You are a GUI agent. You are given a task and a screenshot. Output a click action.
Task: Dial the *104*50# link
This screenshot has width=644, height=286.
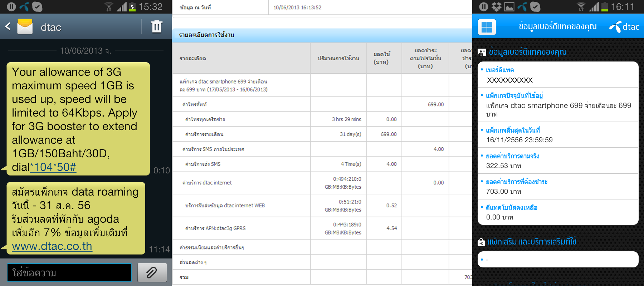coord(53,167)
